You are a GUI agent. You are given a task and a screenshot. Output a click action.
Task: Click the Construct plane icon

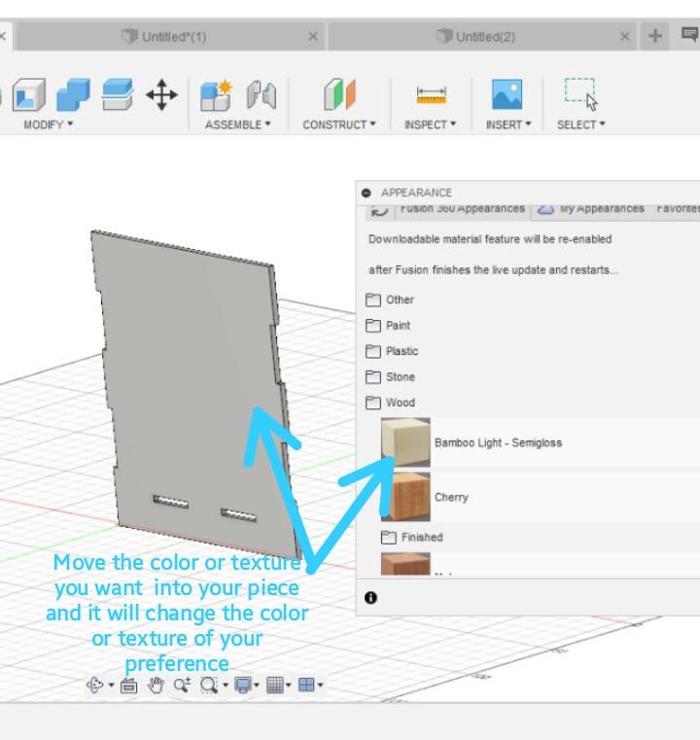(x=339, y=94)
